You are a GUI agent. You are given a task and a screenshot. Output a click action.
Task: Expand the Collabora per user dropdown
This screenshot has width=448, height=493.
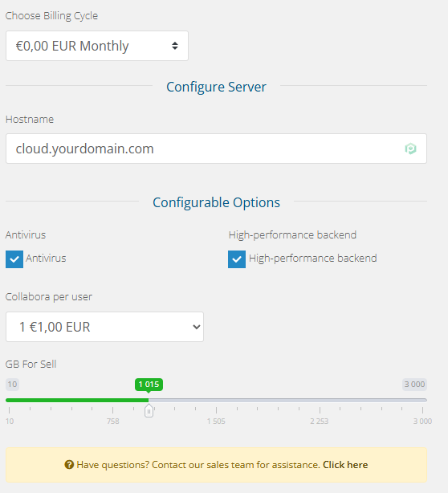coord(104,327)
